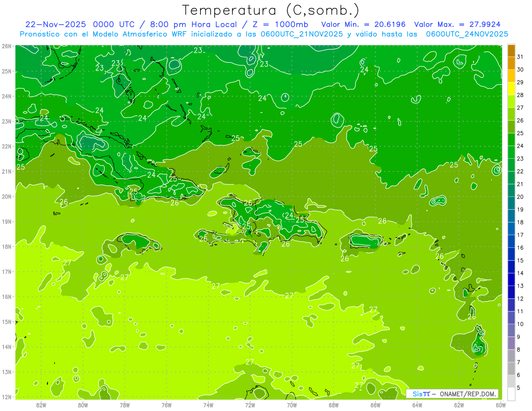This screenshot has height=411, width=532.
Task: Click the 18N latitude axis label
Action: pos(6,247)
